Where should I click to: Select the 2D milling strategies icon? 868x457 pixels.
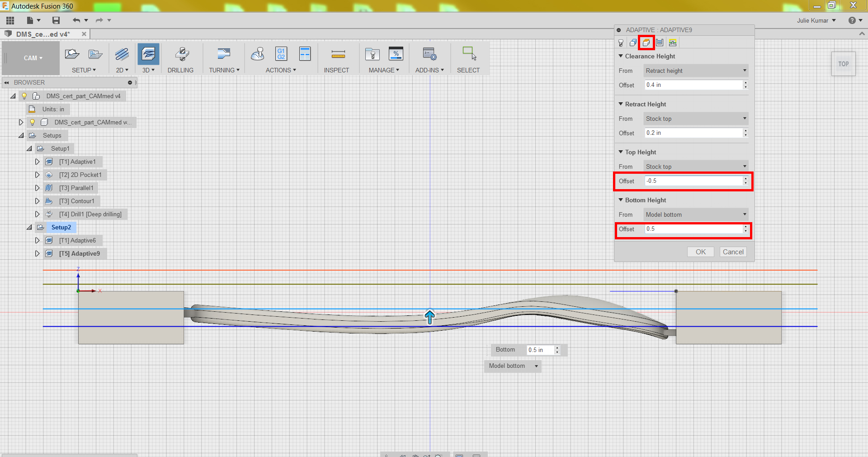pyautogui.click(x=122, y=54)
